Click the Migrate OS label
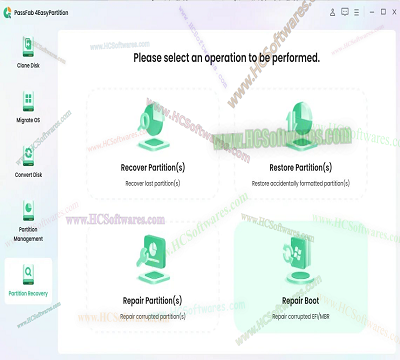400x360 pixels. tap(28, 120)
